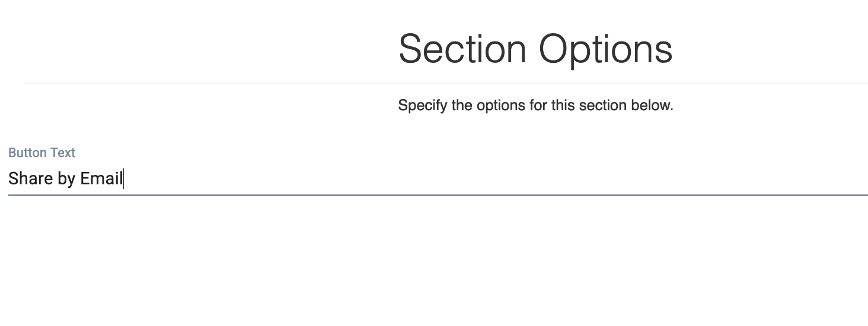Click the word "Email" in the input
This screenshot has width=868, height=326.
101,178
